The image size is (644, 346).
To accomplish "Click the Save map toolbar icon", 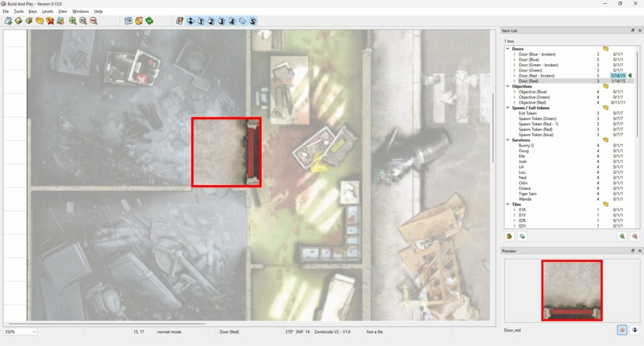I will point(60,21).
